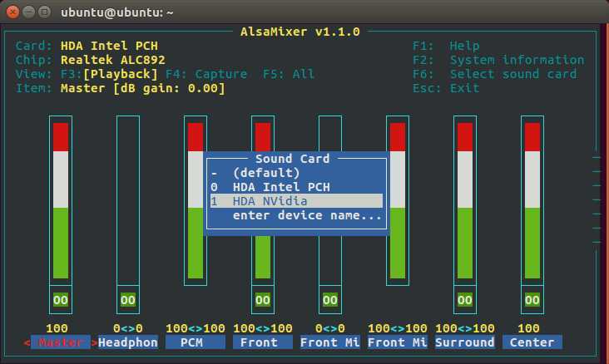Image resolution: width=609 pixels, height=364 pixels.
Task: Click the PCM 100<>100 level value
Action: [196, 328]
